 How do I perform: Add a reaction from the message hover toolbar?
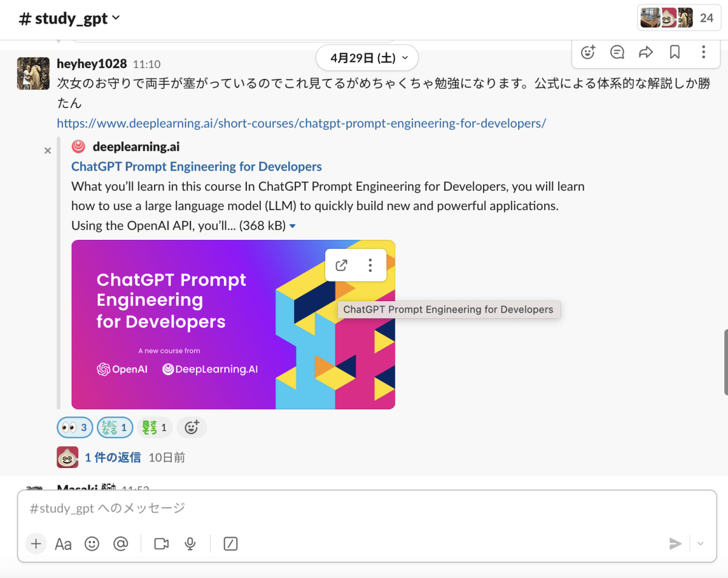588,52
